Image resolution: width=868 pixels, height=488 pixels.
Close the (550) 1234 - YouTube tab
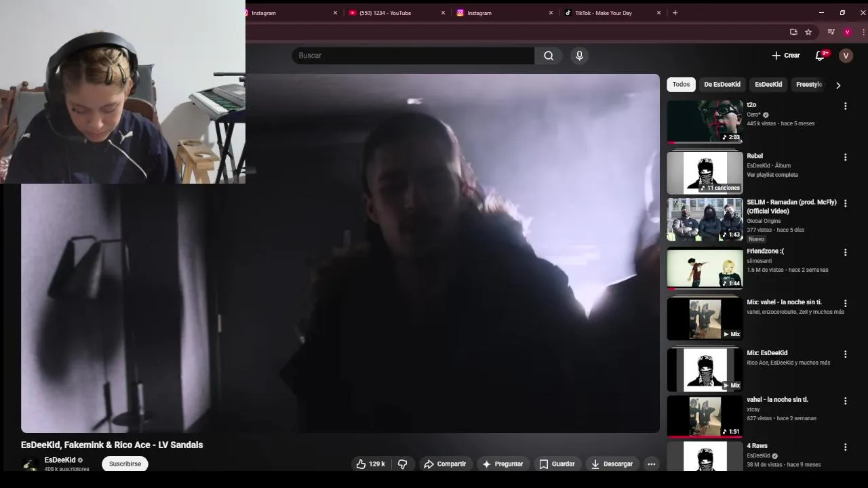coord(443,12)
